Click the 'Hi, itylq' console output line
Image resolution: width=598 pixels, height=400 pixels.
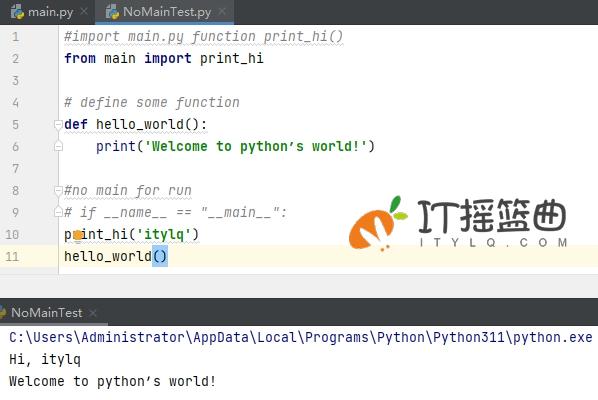click(x=45, y=360)
